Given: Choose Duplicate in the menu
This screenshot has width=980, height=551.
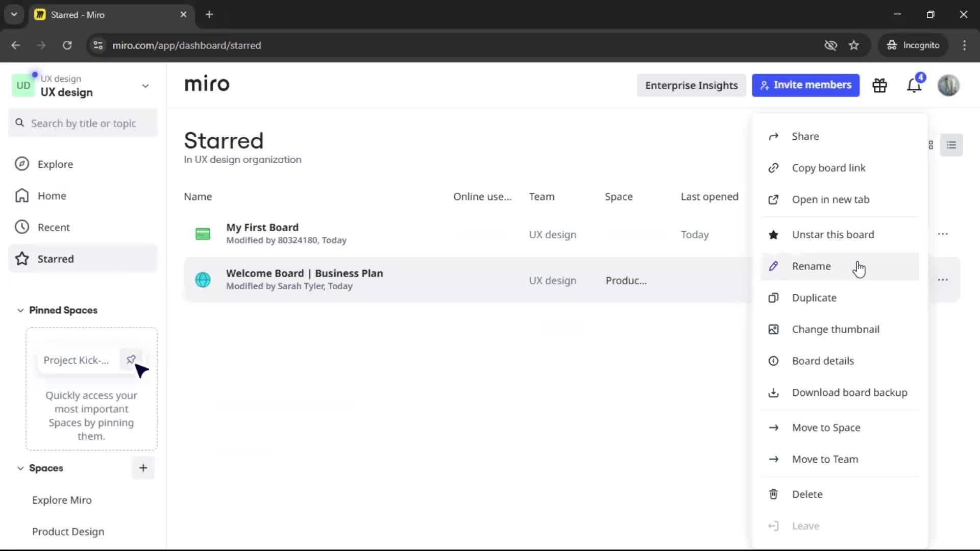Looking at the screenshot, I should point(840,298).
